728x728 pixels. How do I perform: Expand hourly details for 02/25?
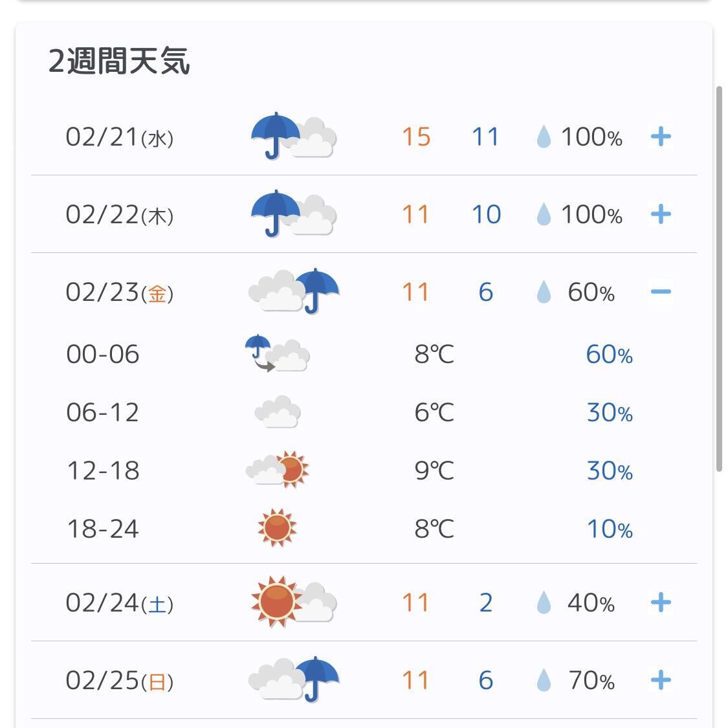(661, 680)
